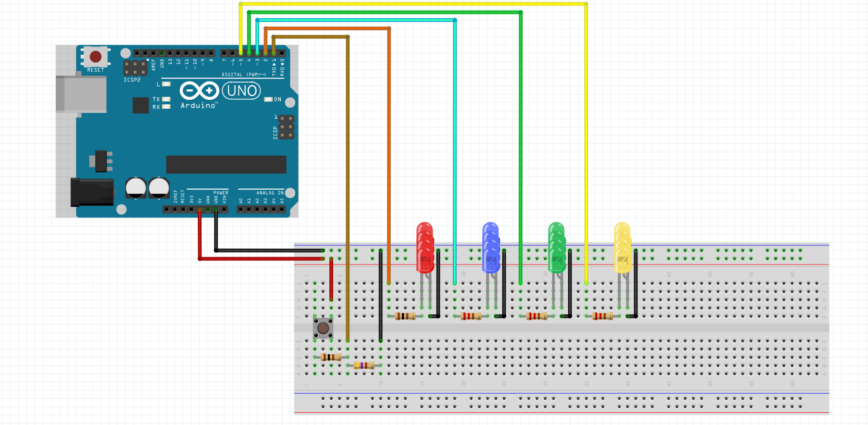This screenshot has height=425, width=868.
Task: Select the resistor beside the yellow LED
Action: 603,316
